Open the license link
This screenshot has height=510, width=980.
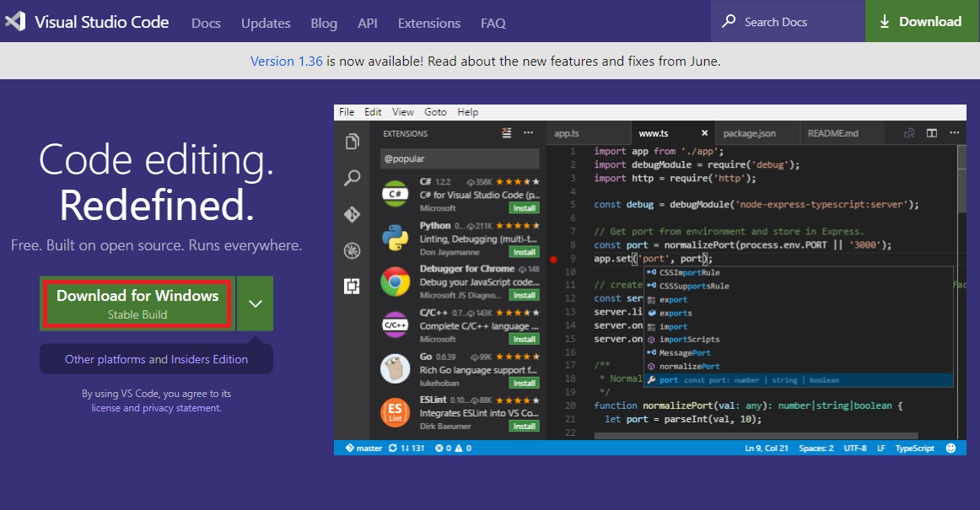pos(105,408)
